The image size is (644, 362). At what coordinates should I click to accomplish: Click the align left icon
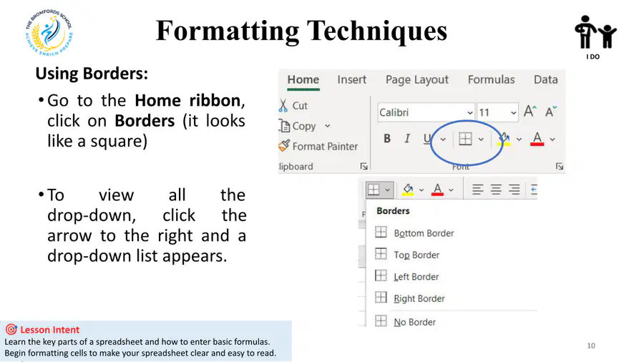tap(477, 189)
